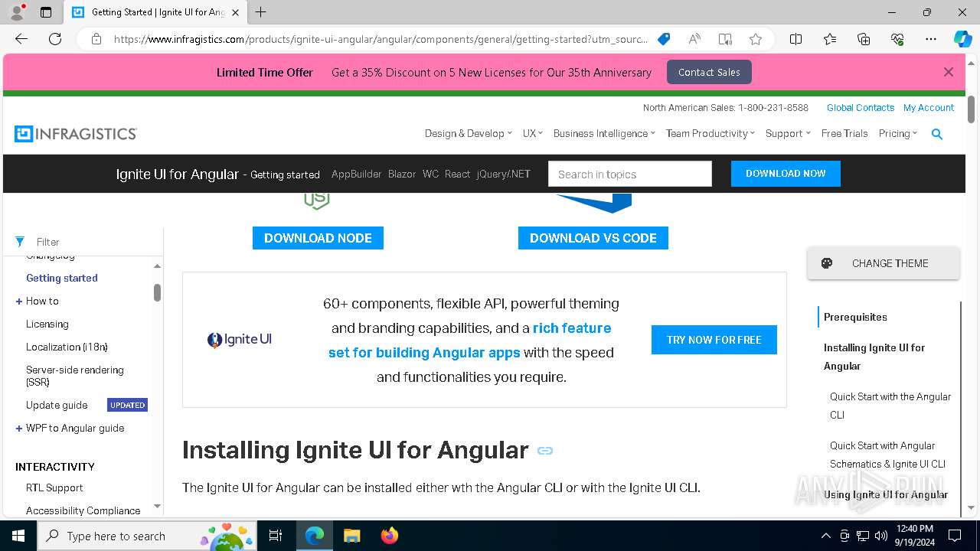The height and width of the screenshot is (551, 980).
Task: Switch to the WC docs
Action: pos(431,174)
